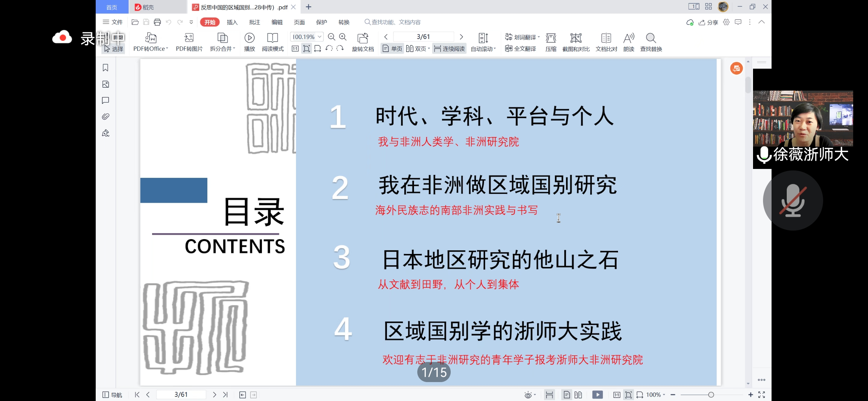The width and height of the screenshot is (868, 401).
Task: Open the 插入 ribbon tab
Action: tap(232, 22)
